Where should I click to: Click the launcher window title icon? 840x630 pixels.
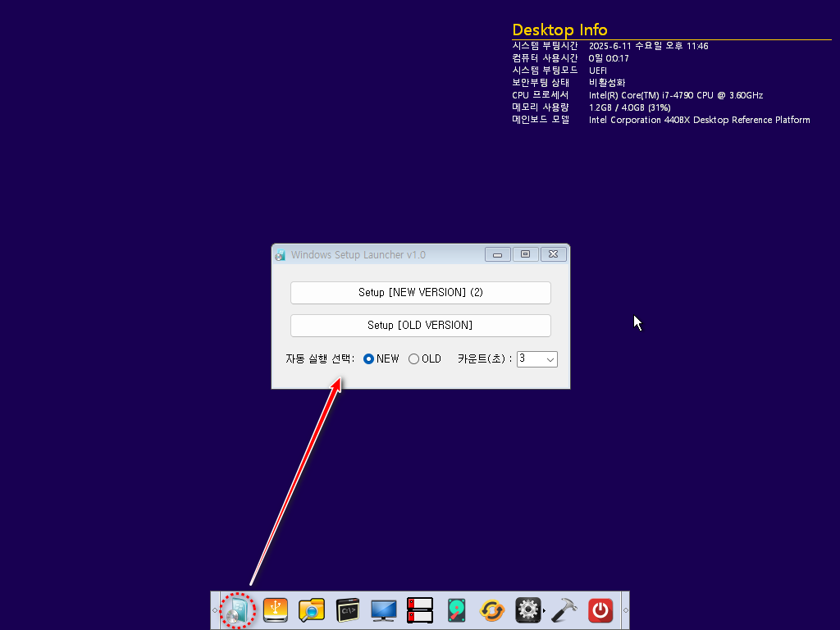pyautogui.click(x=281, y=255)
